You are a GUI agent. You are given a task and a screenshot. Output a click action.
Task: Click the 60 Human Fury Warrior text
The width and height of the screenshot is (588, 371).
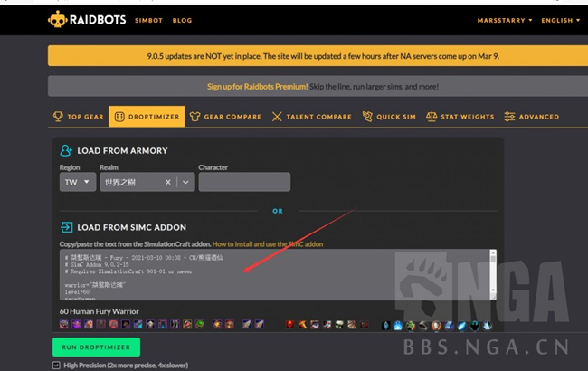pos(99,311)
